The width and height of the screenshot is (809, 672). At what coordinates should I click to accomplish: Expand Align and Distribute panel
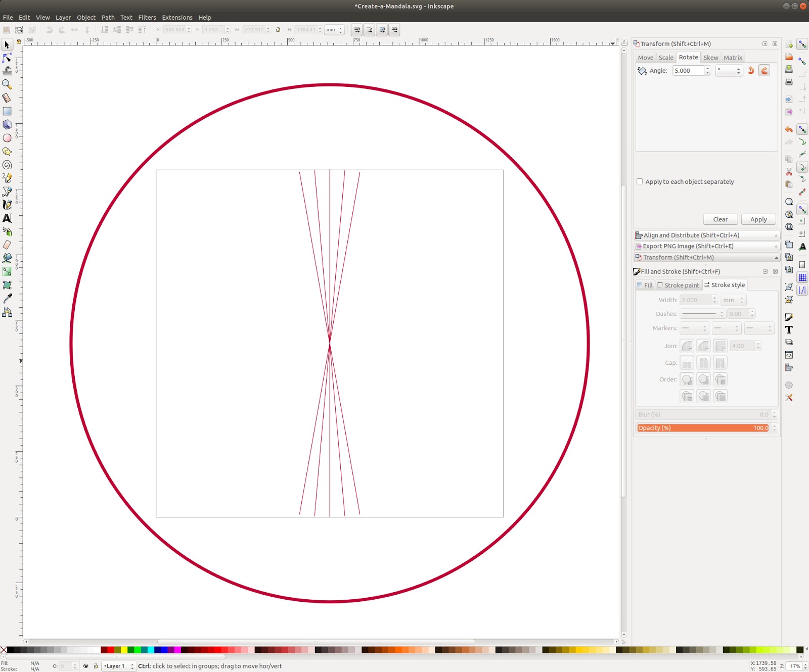click(x=706, y=235)
